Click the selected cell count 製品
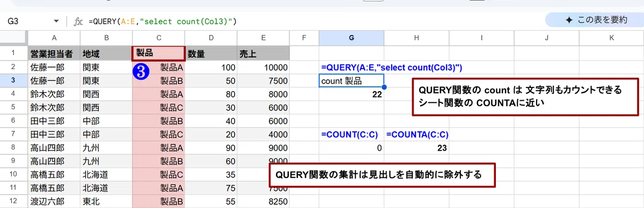 pos(352,81)
